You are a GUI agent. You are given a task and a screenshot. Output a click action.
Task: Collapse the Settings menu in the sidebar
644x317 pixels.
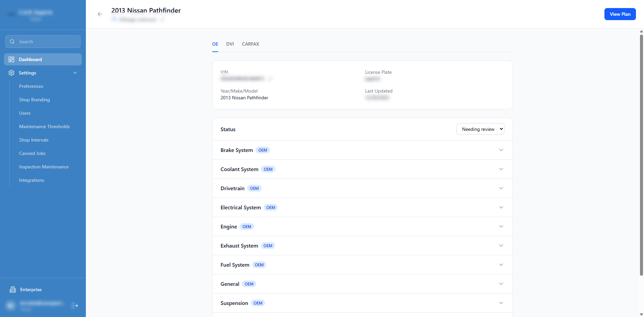(75, 73)
